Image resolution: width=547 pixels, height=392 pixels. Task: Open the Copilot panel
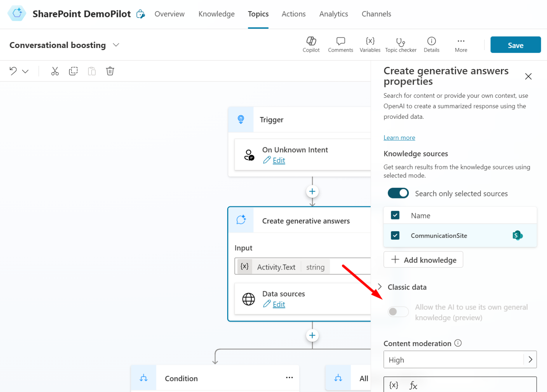click(x=311, y=44)
